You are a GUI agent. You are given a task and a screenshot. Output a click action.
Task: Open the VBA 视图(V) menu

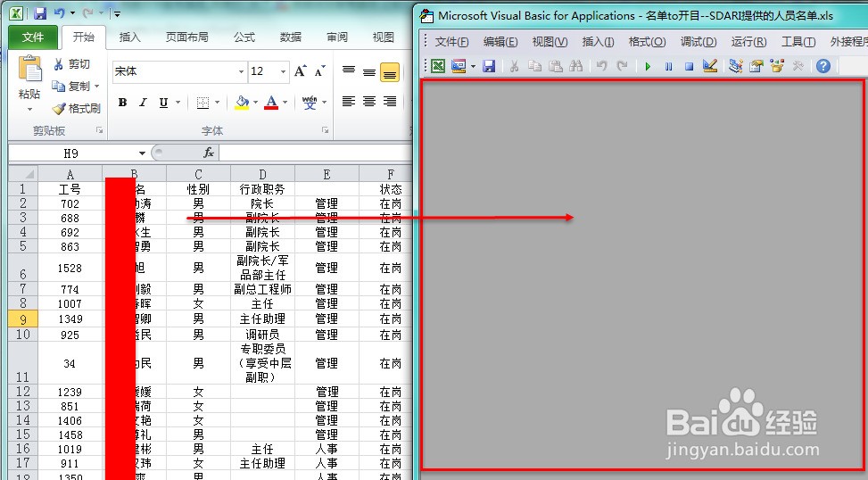[550, 42]
